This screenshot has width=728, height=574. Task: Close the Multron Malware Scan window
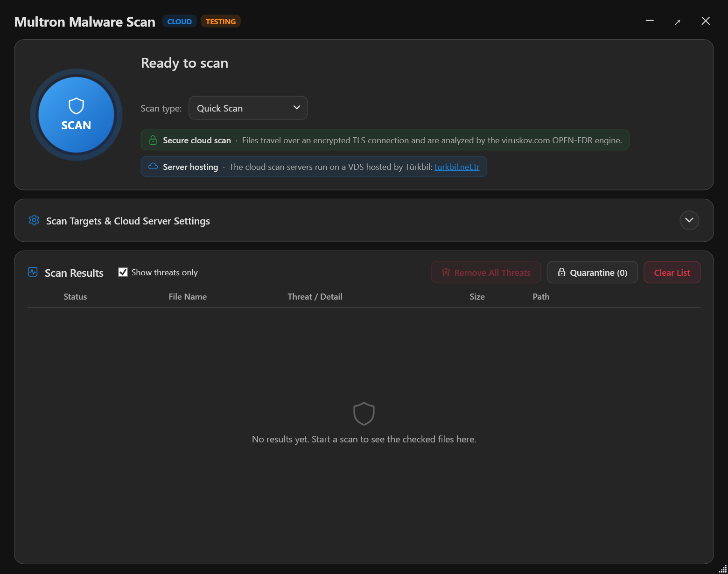click(706, 21)
